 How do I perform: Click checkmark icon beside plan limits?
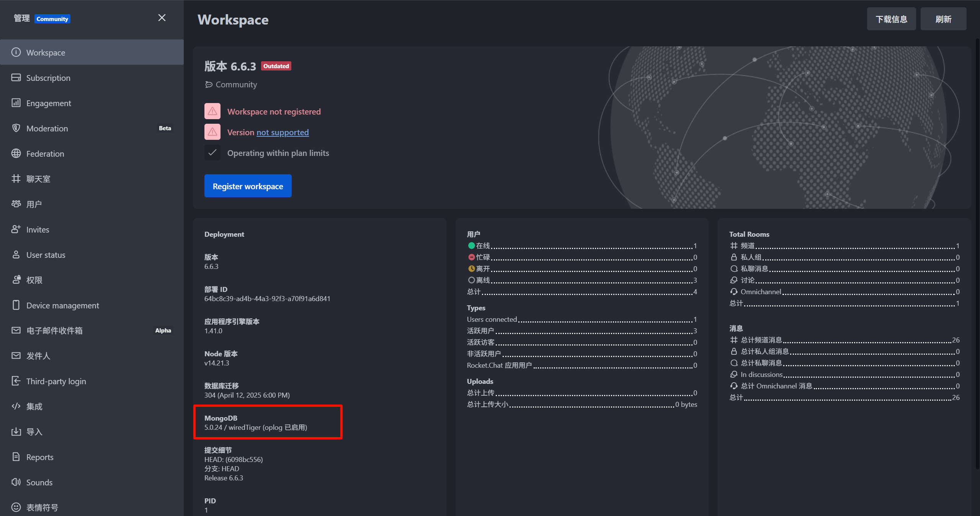(x=212, y=152)
